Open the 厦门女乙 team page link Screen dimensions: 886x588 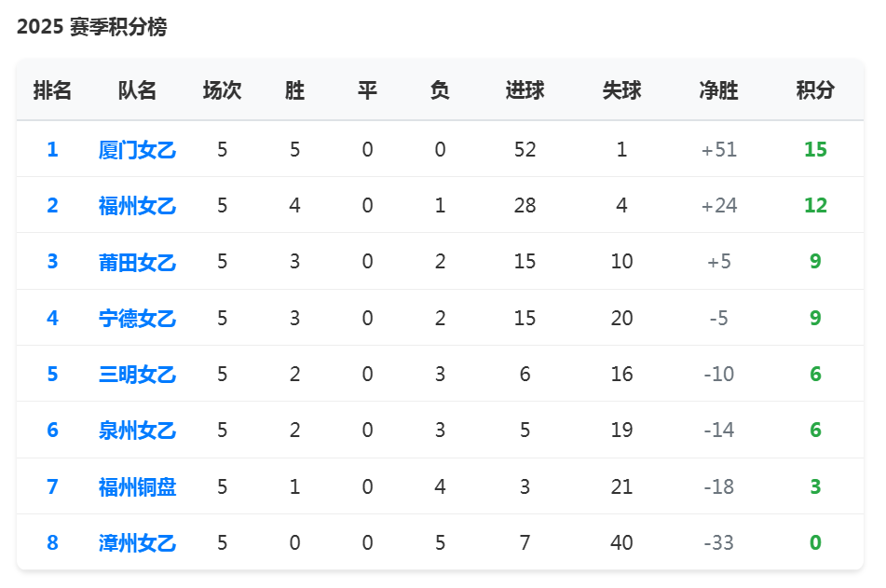[x=136, y=148]
